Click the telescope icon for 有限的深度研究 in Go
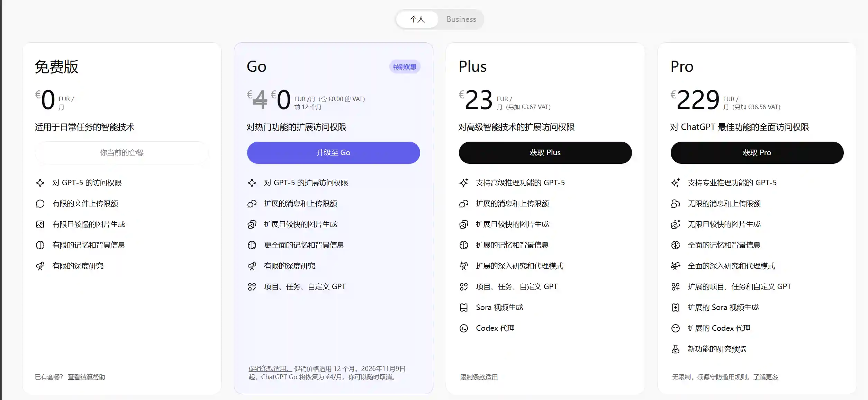This screenshot has width=868, height=400. 252,266
